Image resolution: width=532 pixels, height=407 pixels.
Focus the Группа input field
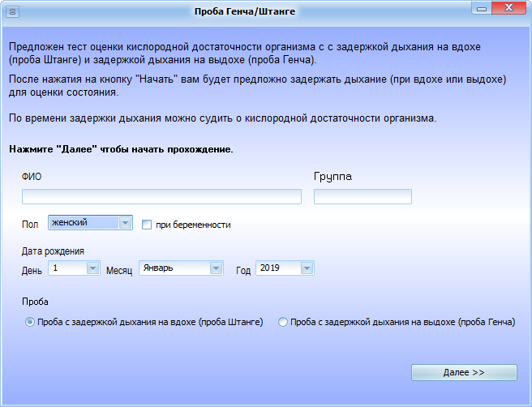(363, 196)
